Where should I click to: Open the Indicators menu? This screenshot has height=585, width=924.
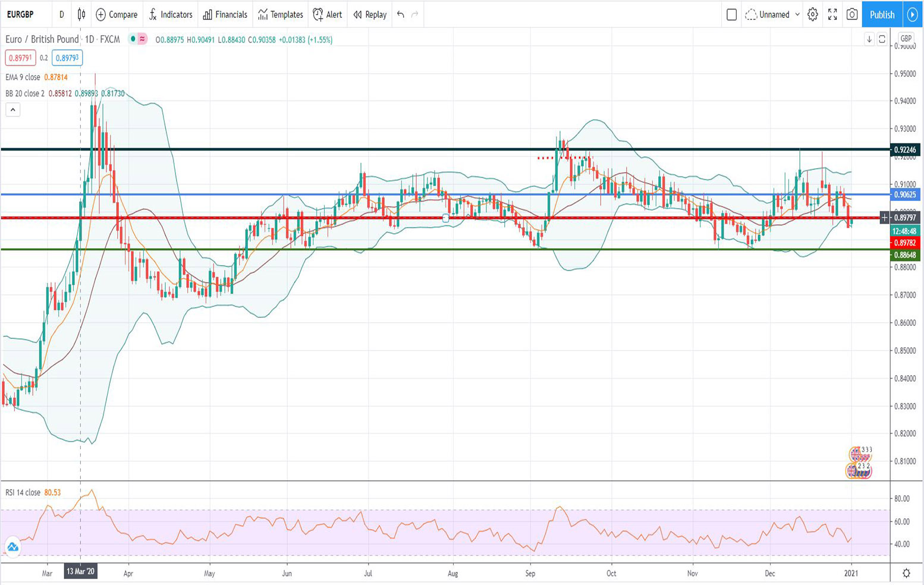tap(171, 14)
